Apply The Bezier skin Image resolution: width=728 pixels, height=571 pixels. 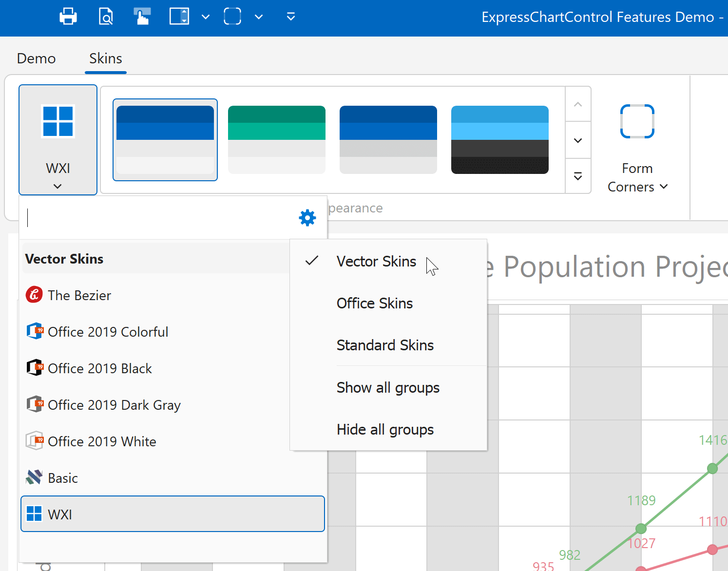(79, 295)
